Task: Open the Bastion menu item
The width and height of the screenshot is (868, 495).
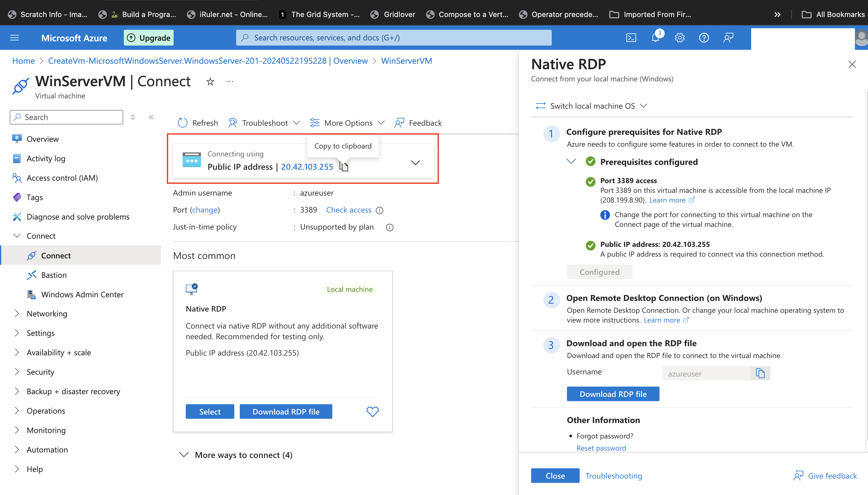Action: pyautogui.click(x=54, y=275)
